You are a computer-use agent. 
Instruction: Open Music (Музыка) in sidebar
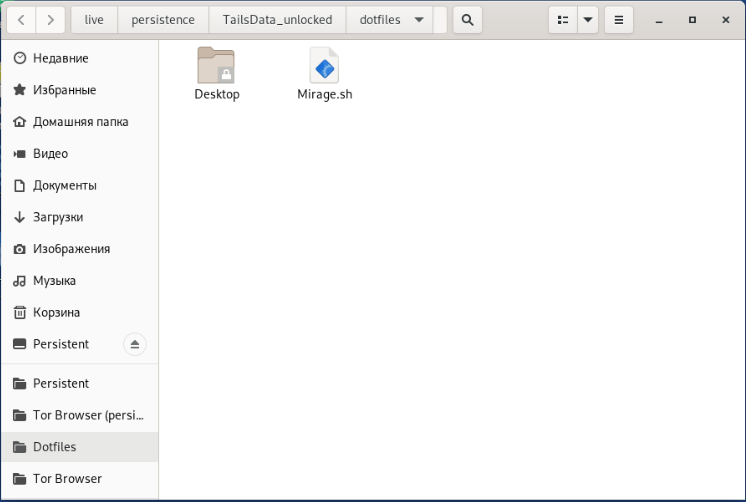click(x=54, y=281)
